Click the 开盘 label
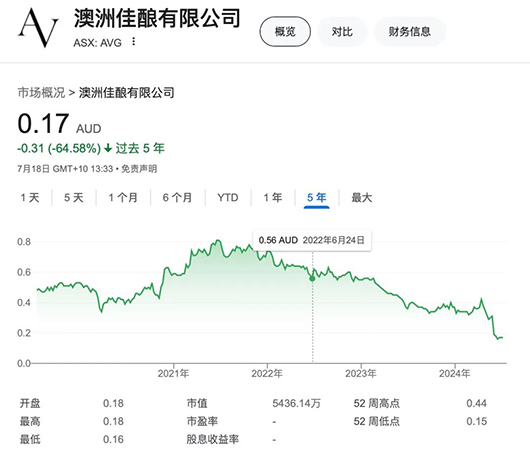 [x=30, y=403]
